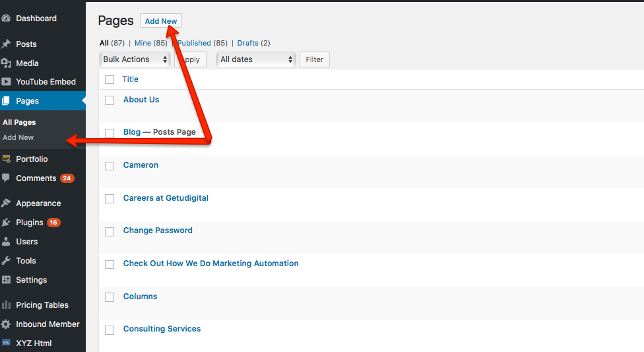Image resolution: width=644 pixels, height=352 pixels.
Task: Open the Cameron page
Action: coord(141,165)
